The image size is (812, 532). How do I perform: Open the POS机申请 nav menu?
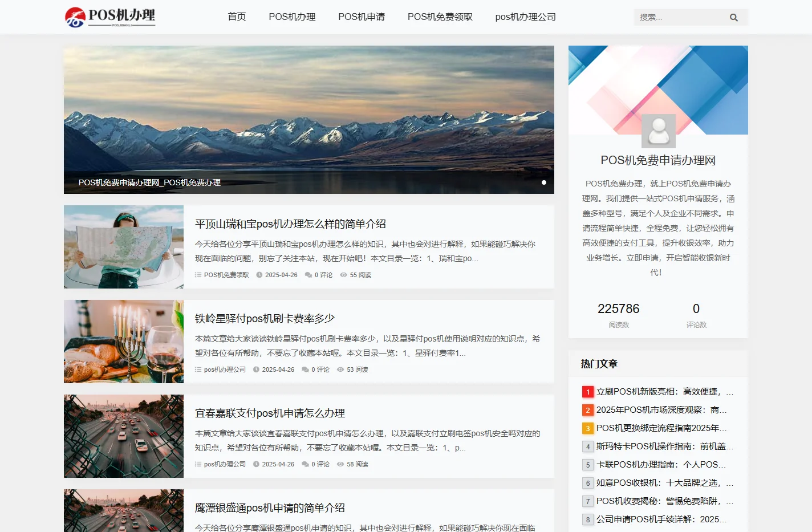point(362,17)
